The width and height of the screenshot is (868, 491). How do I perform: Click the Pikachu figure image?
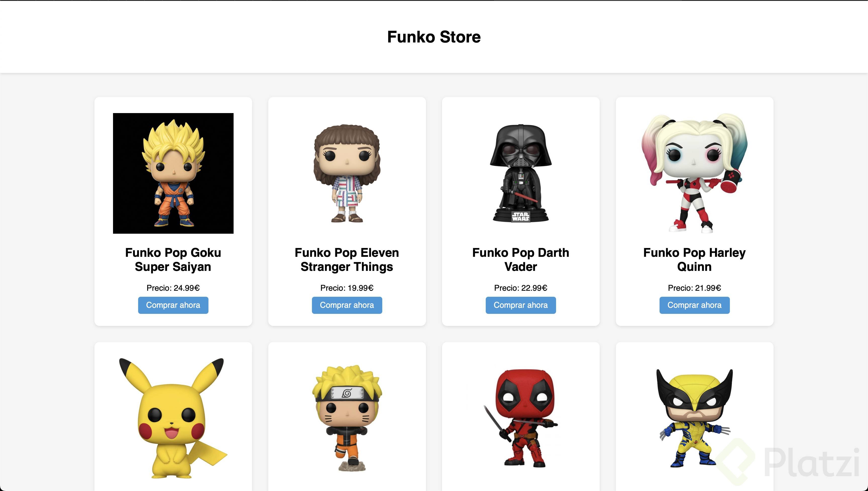[173, 418]
